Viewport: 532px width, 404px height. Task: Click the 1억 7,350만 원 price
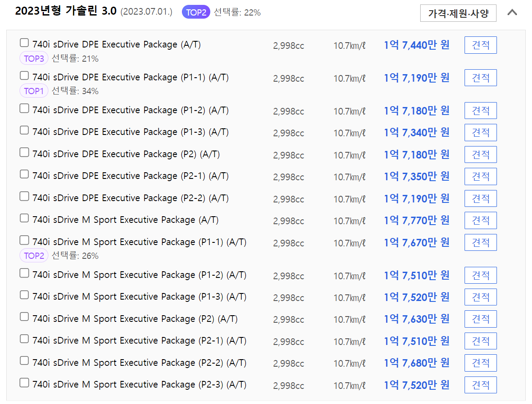point(416,176)
